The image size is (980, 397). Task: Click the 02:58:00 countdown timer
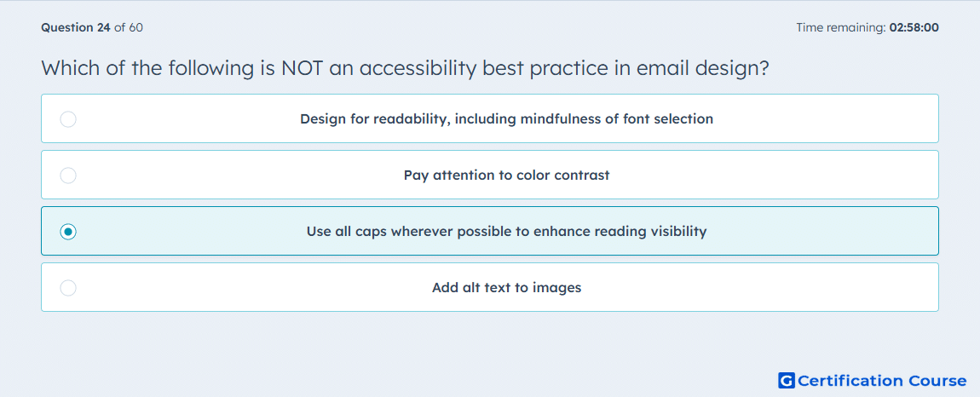click(914, 27)
